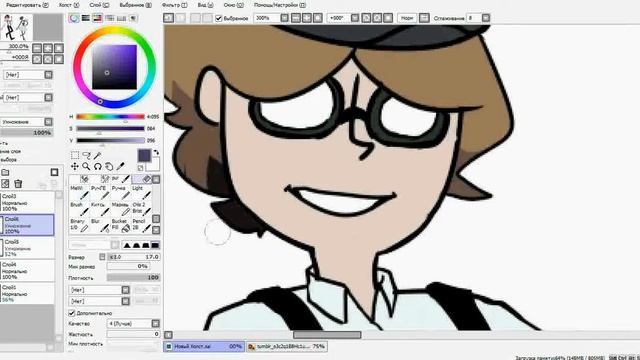Toggle RGB slider panel display
The height and width of the screenshot is (360, 640).
86,18
